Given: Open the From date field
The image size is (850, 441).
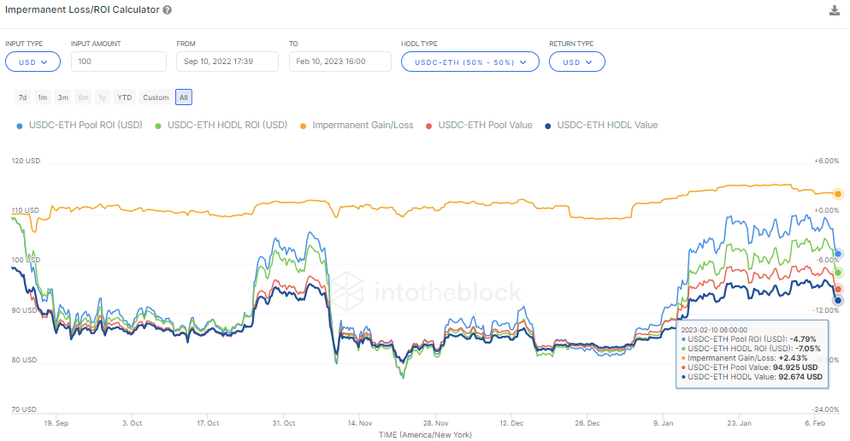Looking at the screenshot, I should (229, 62).
